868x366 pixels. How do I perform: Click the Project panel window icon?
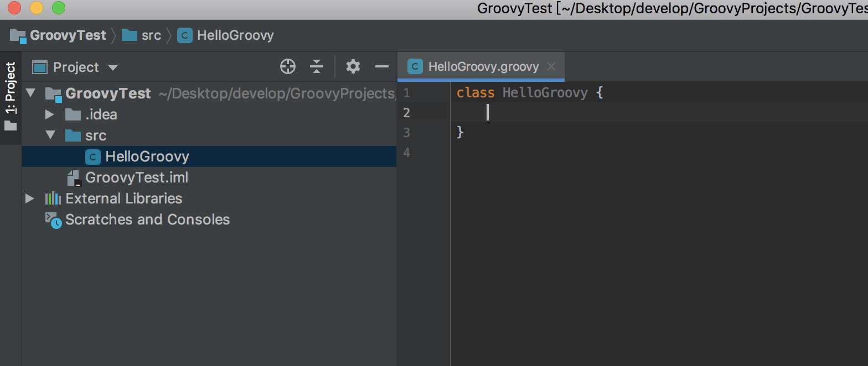click(40, 67)
